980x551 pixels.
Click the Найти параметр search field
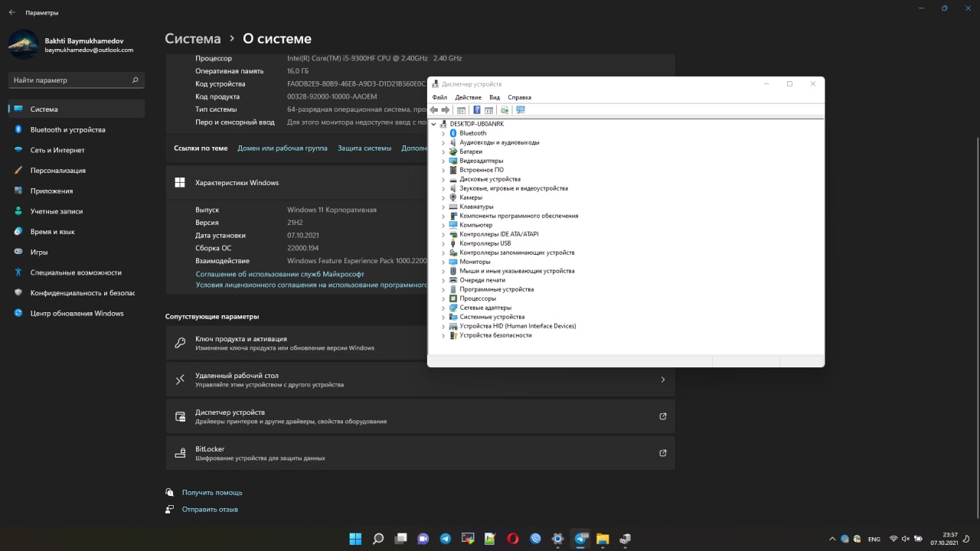coord(77,80)
